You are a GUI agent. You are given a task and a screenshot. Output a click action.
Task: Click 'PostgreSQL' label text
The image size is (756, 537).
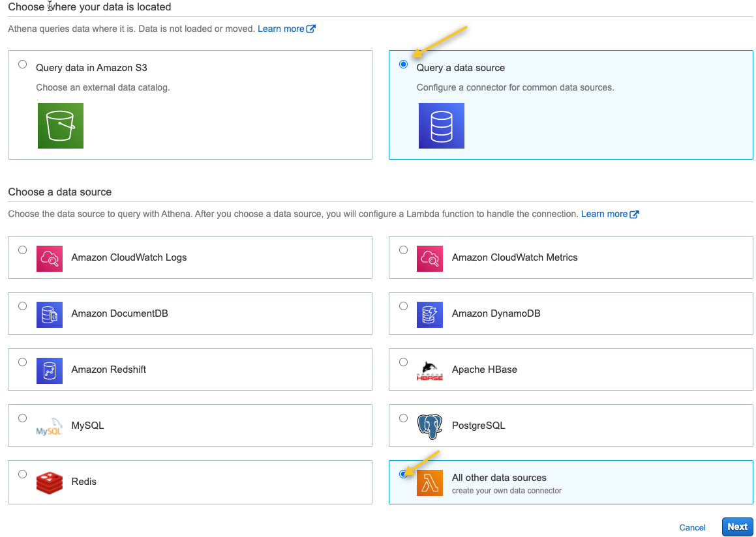pyautogui.click(x=478, y=426)
